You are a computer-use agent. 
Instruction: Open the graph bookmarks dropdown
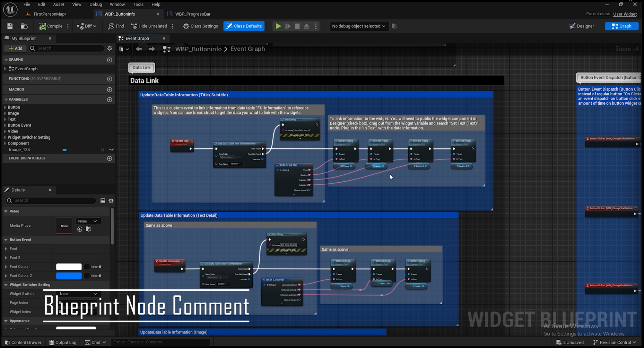[x=124, y=49]
